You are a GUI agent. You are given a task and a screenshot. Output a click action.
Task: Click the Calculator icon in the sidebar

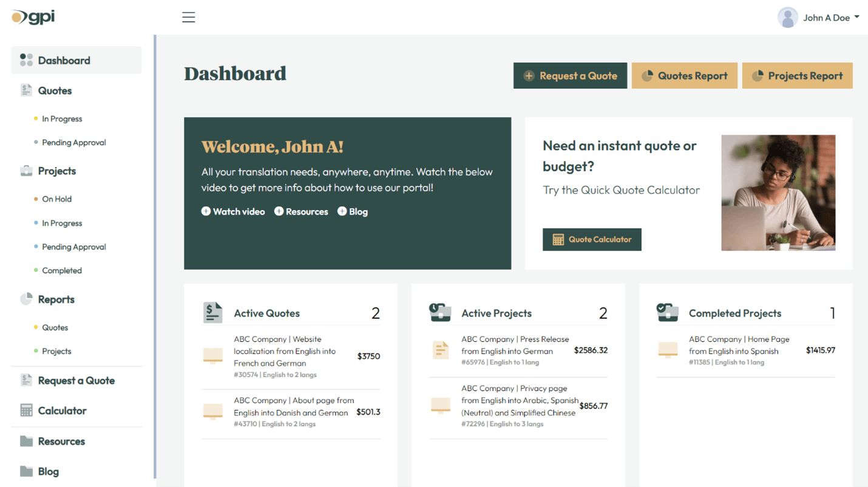[x=25, y=410]
